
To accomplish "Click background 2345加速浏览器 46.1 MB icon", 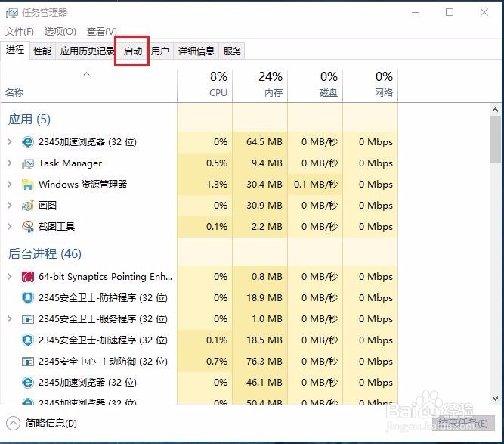I will [x=28, y=383].
